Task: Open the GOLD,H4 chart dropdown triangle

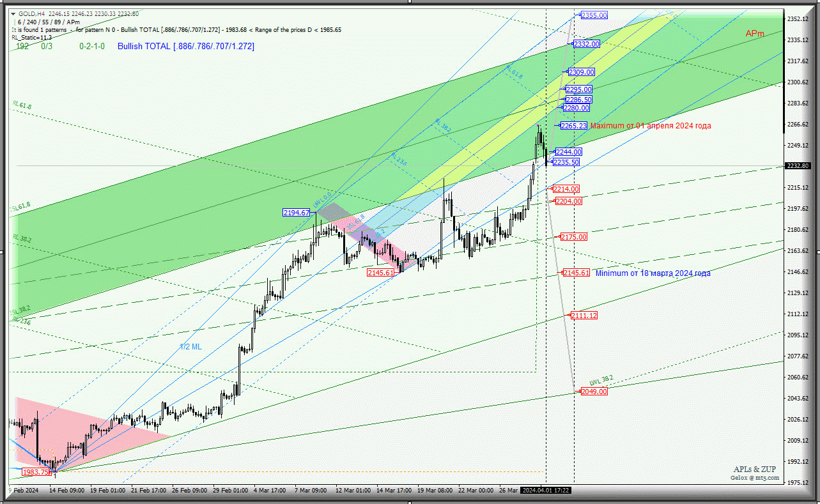Action: [13, 13]
